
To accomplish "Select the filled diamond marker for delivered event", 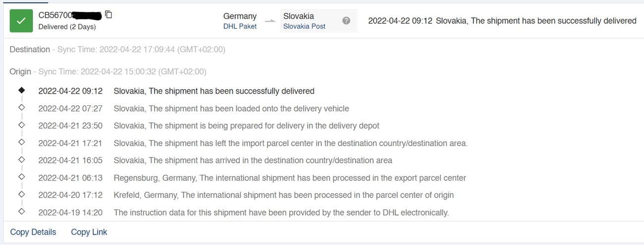I will pos(21,91).
